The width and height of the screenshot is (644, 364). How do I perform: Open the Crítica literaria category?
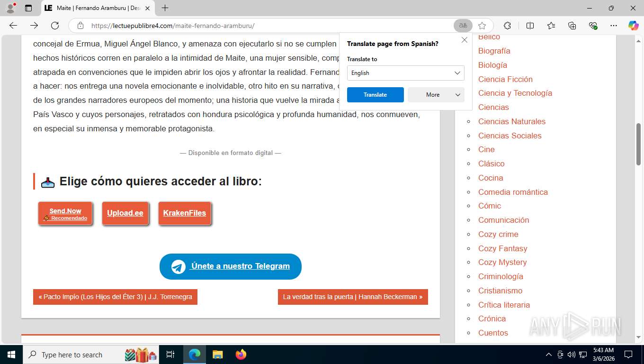[504, 305]
